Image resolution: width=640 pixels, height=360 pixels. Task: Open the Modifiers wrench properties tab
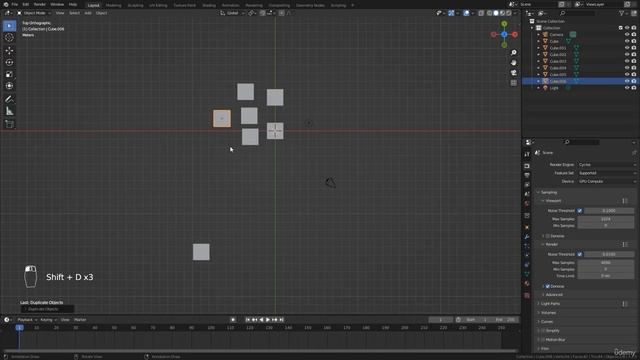(527, 237)
